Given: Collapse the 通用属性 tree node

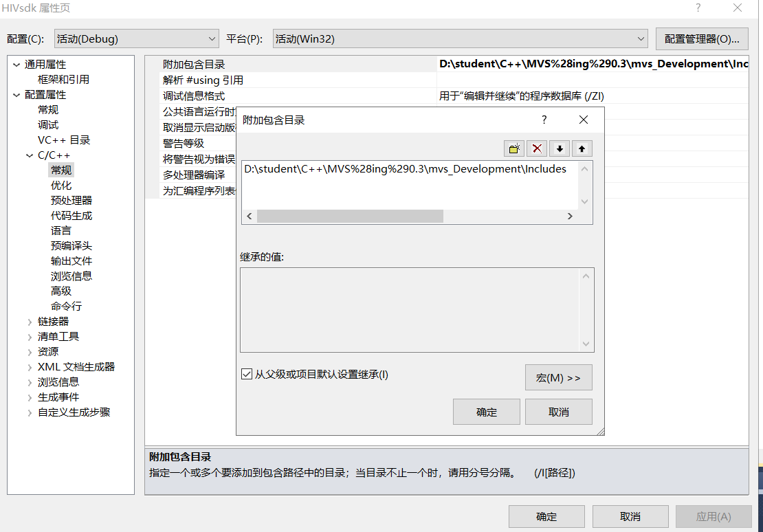Looking at the screenshot, I should 16,65.
